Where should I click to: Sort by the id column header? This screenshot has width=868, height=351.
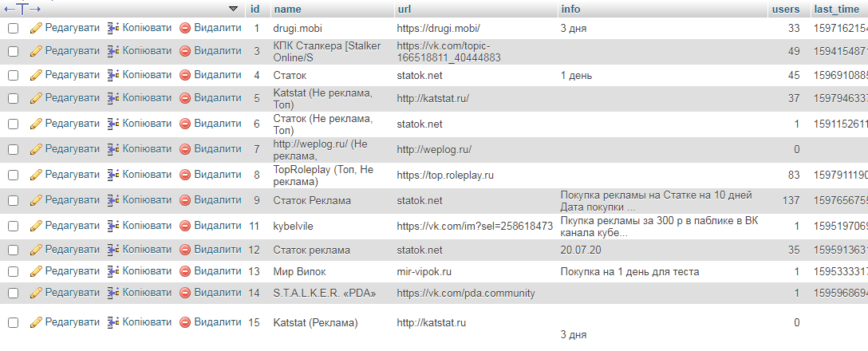[255, 10]
